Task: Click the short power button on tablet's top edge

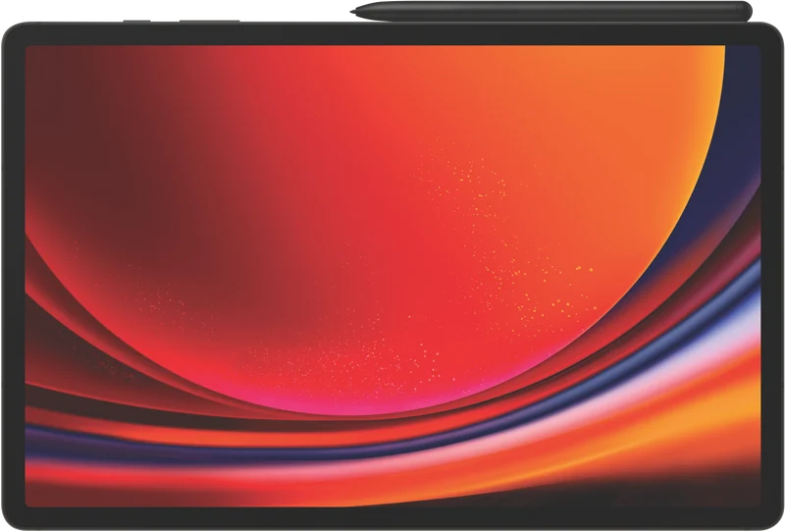Action: click(136, 21)
